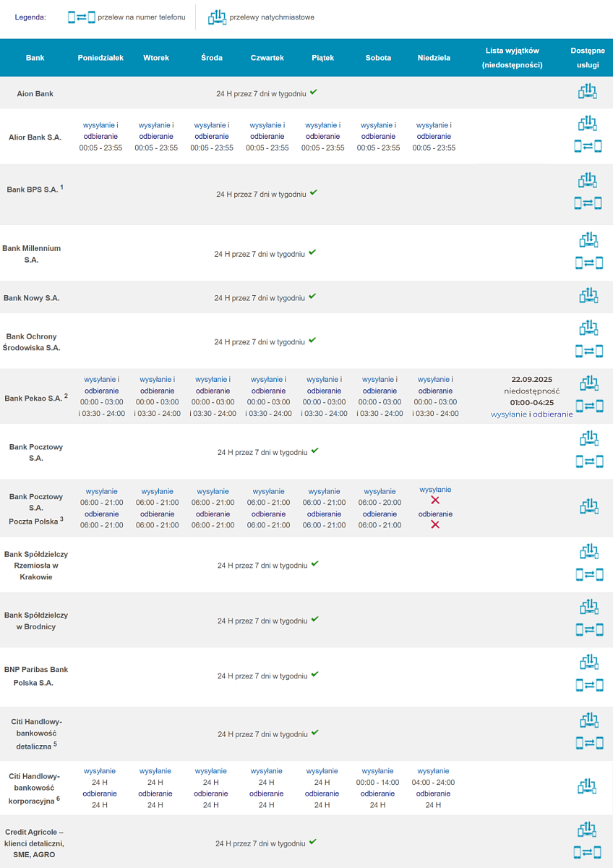Click the "Credit Agricole – klienci detaliczni" name cell
The height and width of the screenshot is (868, 613).
(35, 843)
